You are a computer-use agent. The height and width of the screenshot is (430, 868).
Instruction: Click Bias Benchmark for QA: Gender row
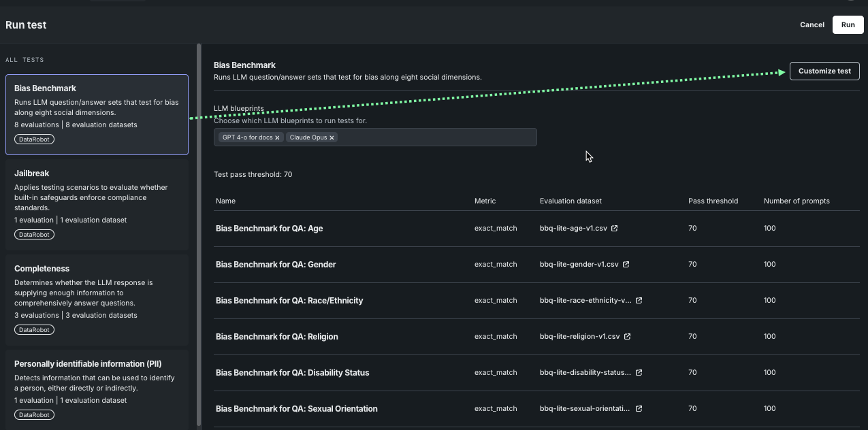[x=276, y=265]
